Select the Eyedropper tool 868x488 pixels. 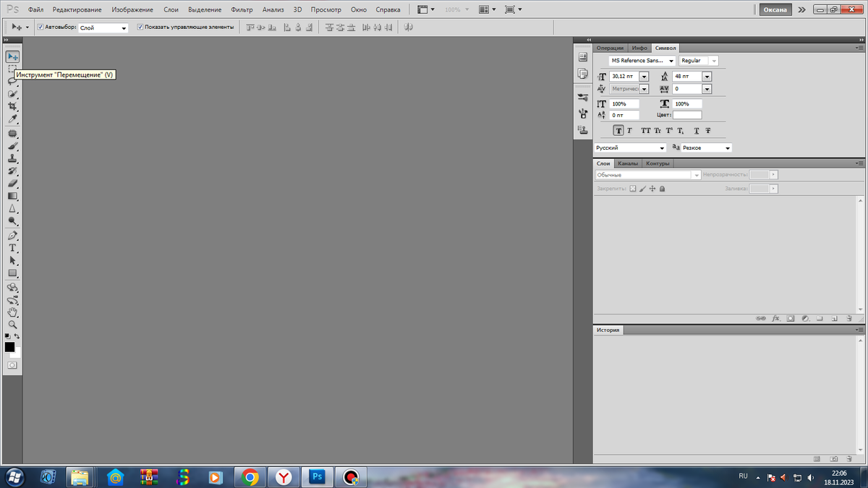12,119
